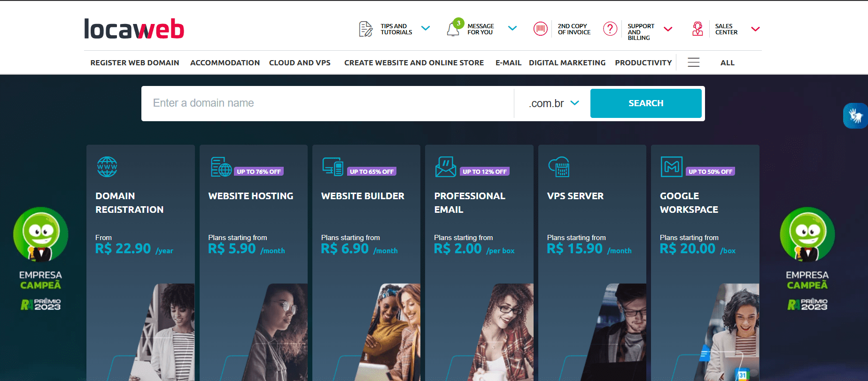Open the Cloud and VPS menu
868x381 pixels.
pos(300,62)
